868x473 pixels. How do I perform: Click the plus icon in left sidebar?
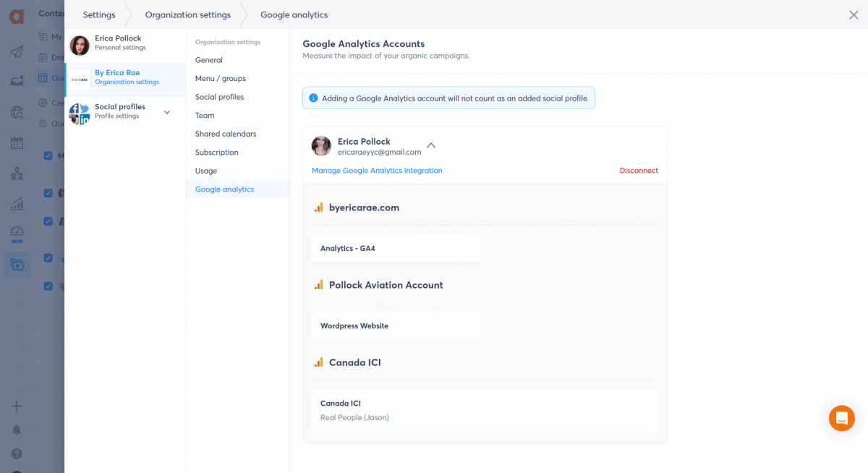point(17,406)
